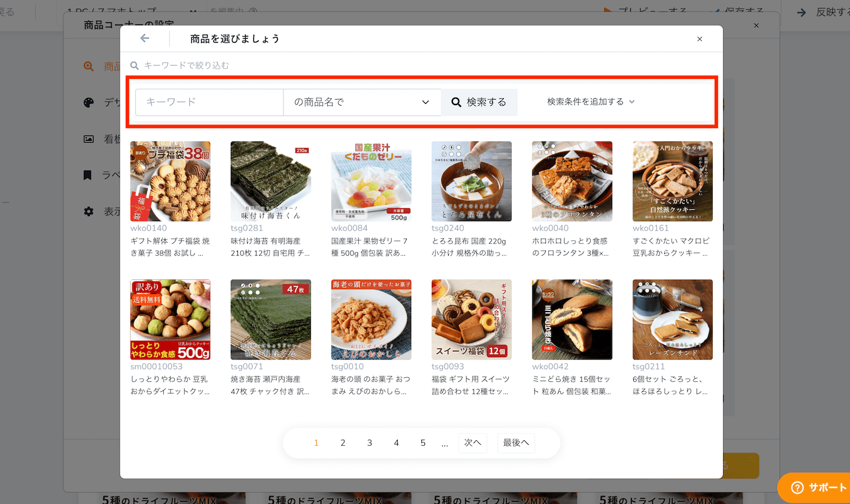This screenshot has width=850, height=504.
Task: Click product code tsg0281
Action: (x=246, y=228)
